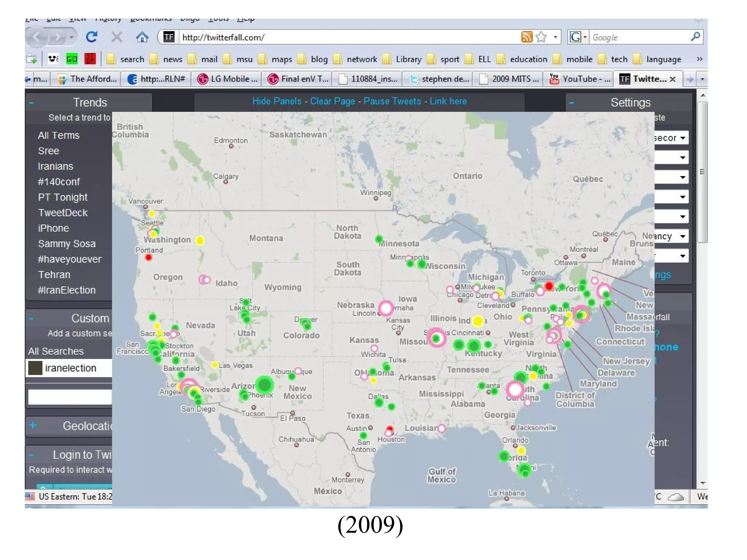Open the first Settings dropdown arrow

coord(682,138)
